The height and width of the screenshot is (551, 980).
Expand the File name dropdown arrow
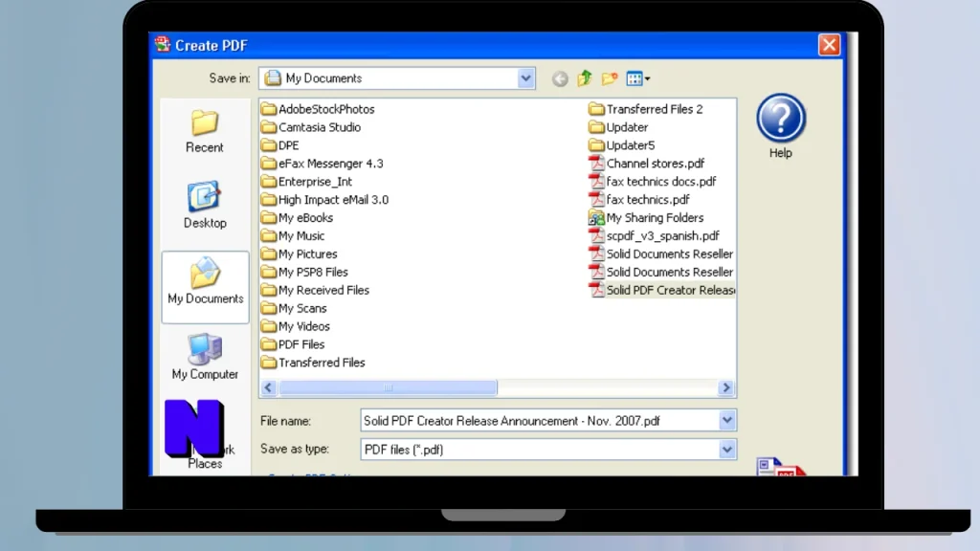tap(727, 421)
